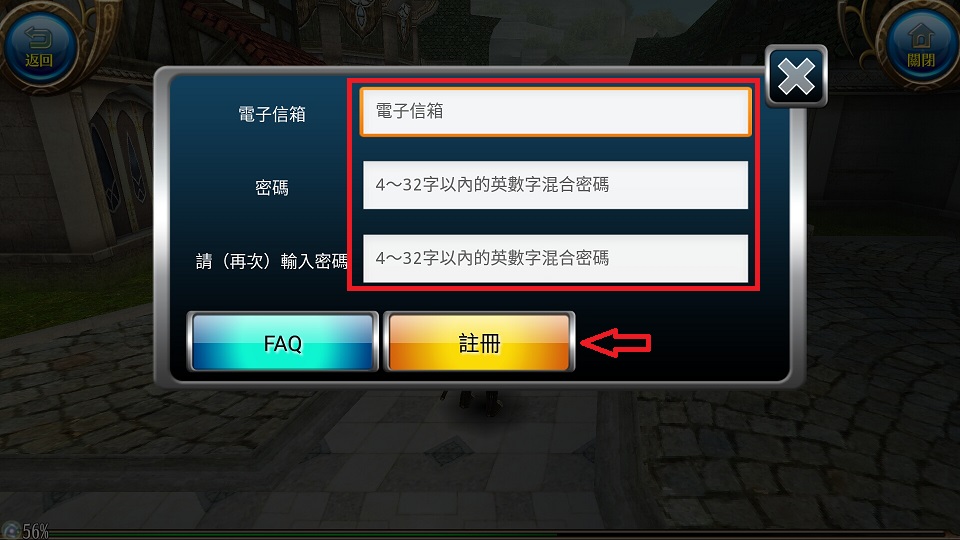This screenshot has height=540, width=960.
Task: Click the 56% loading percentage text
Action: pos(36,530)
